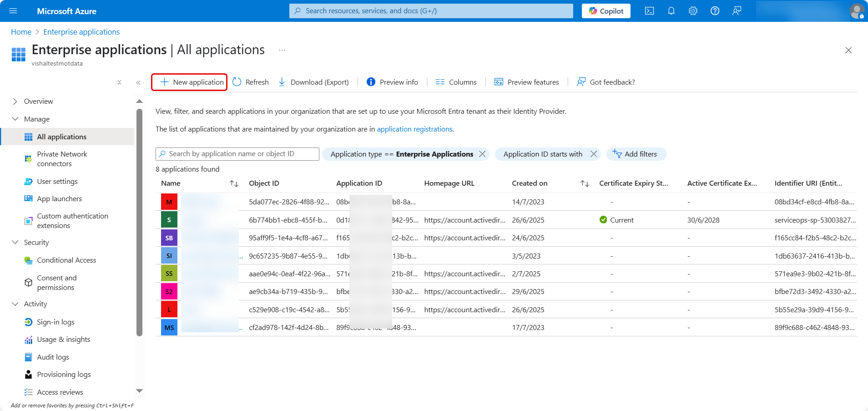
Task: Follow the application registrations link
Action: 414,129
